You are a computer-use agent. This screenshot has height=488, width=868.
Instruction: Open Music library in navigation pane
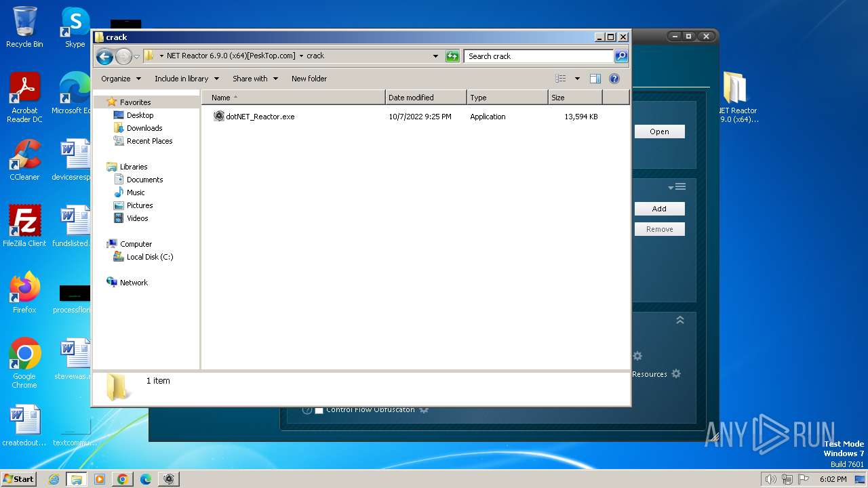click(x=135, y=192)
